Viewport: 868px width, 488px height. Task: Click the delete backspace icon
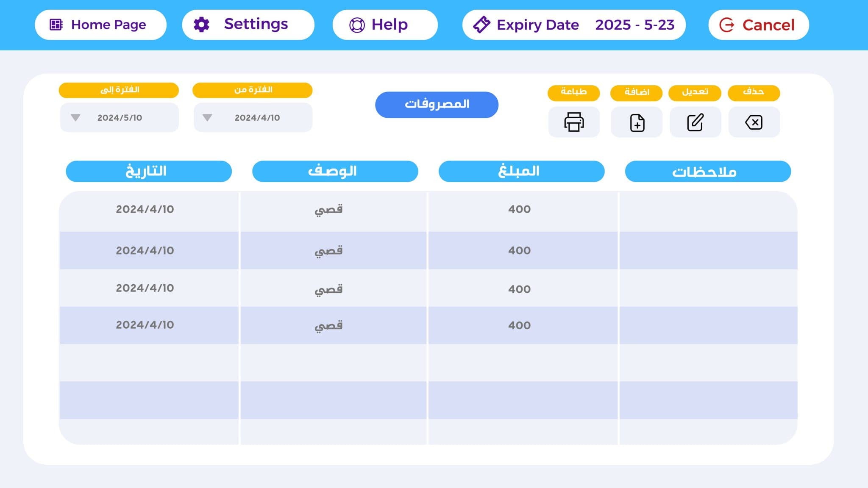(x=754, y=122)
